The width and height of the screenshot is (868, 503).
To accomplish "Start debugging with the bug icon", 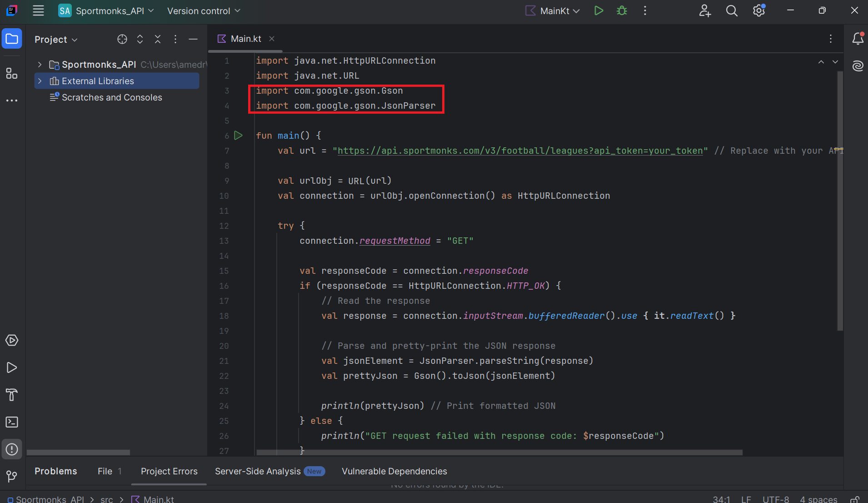I will pos(622,11).
